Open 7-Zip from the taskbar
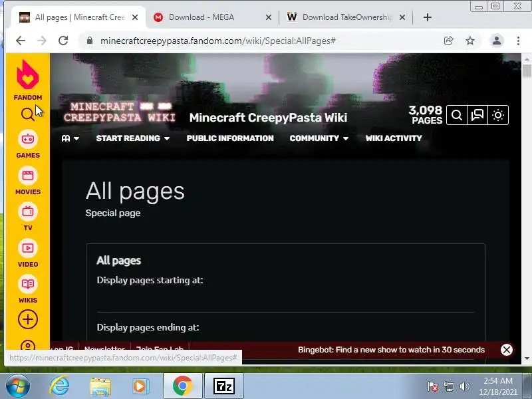Screen dimensions: 532x399 [x=224, y=386]
